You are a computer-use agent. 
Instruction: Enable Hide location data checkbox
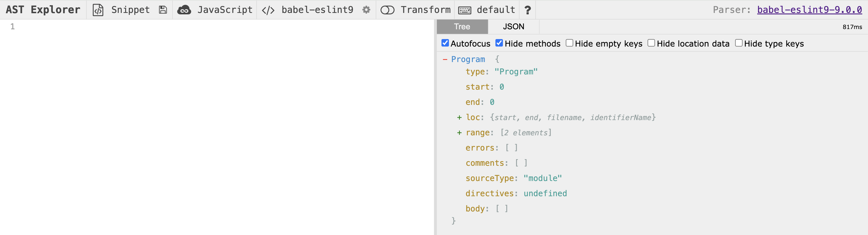tap(651, 43)
